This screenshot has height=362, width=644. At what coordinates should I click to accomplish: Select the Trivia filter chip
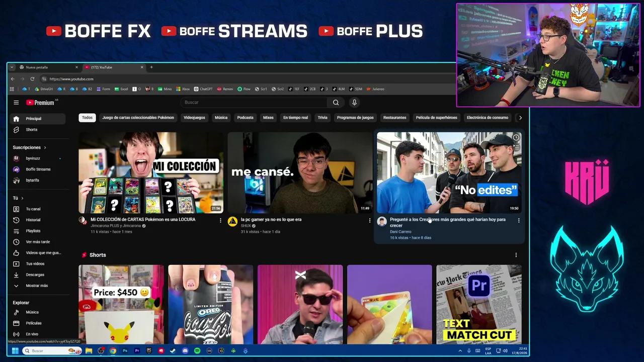pos(323,118)
